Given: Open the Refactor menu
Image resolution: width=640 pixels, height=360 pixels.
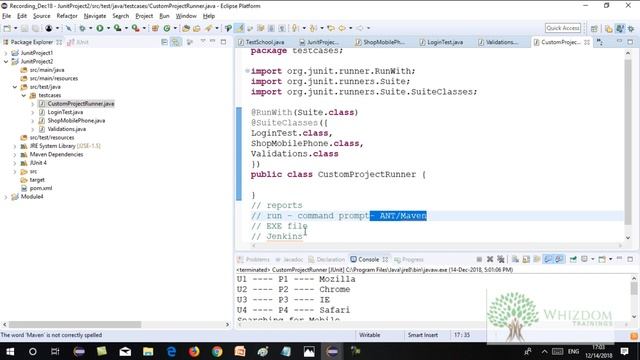Looking at the screenshot, I should (x=67, y=16).
